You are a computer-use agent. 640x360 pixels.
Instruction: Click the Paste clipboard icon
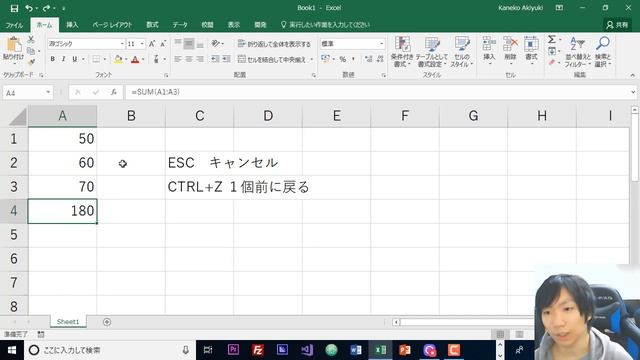tap(13, 45)
